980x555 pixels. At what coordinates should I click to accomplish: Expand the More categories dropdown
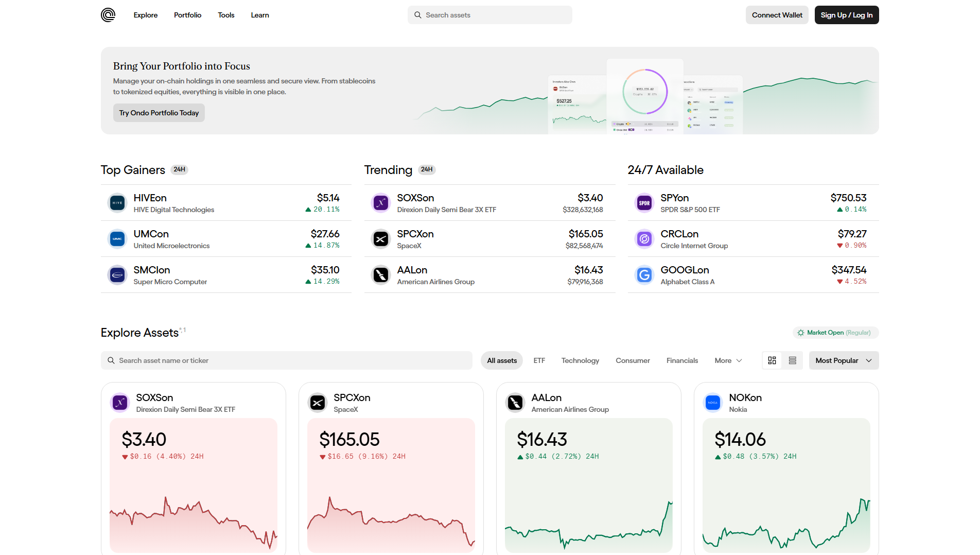728,360
